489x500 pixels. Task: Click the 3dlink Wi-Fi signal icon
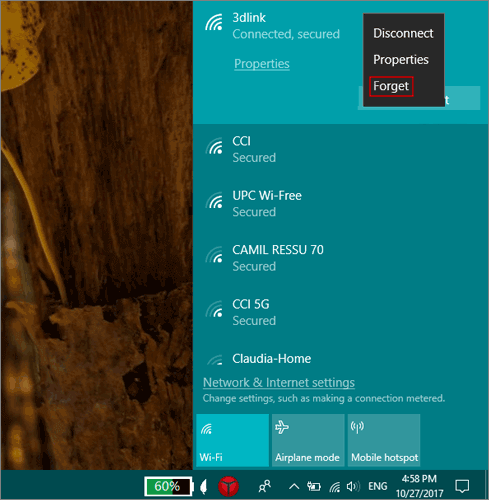pos(214,22)
